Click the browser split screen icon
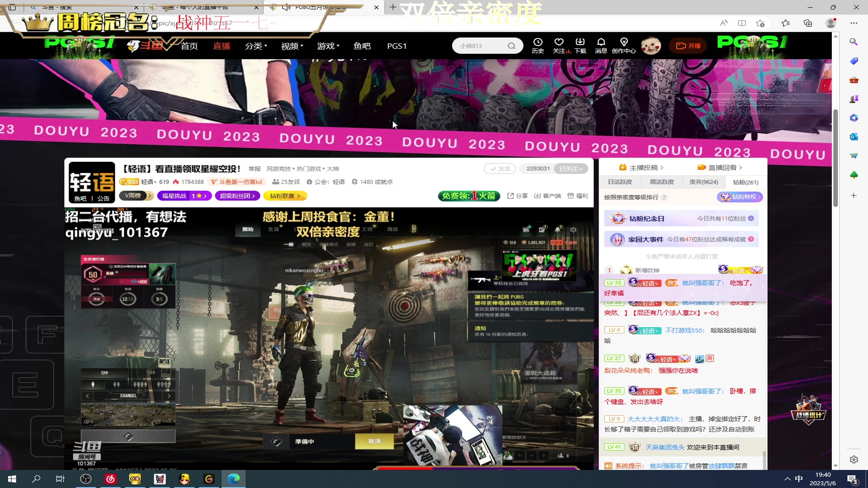 [742, 23]
